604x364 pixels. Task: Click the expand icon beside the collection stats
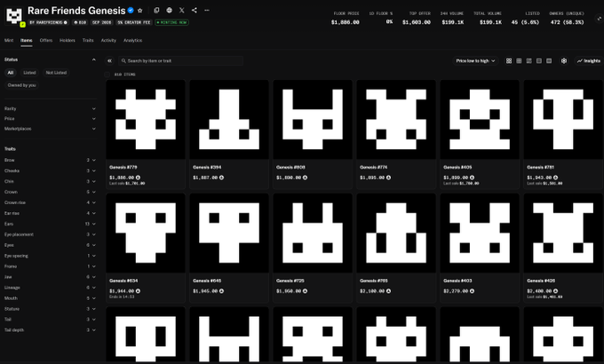pos(599,18)
